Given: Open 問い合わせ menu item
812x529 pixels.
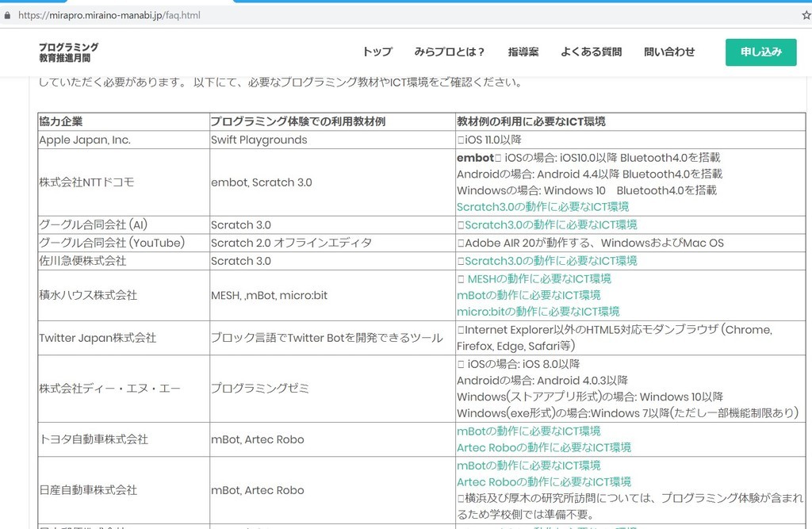Looking at the screenshot, I should (x=669, y=52).
